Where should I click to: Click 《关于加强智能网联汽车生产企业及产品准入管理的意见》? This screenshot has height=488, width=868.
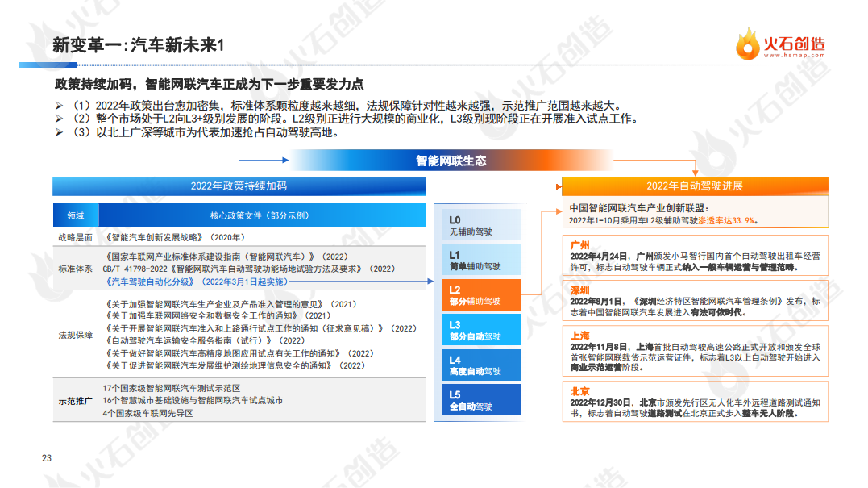click(230, 305)
